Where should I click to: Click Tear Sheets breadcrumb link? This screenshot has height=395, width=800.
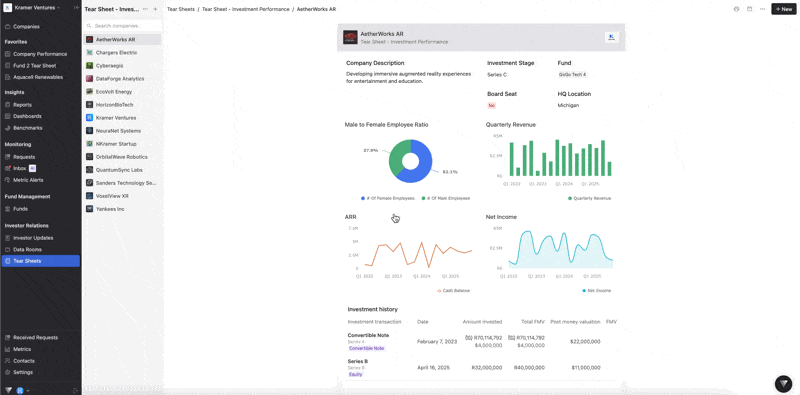coord(181,9)
